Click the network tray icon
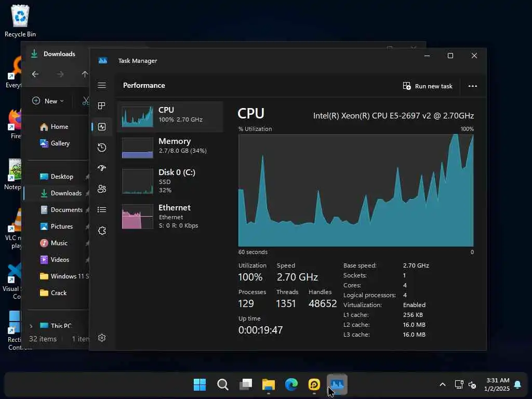This screenshot has width=532, height=399. point(459,384)
